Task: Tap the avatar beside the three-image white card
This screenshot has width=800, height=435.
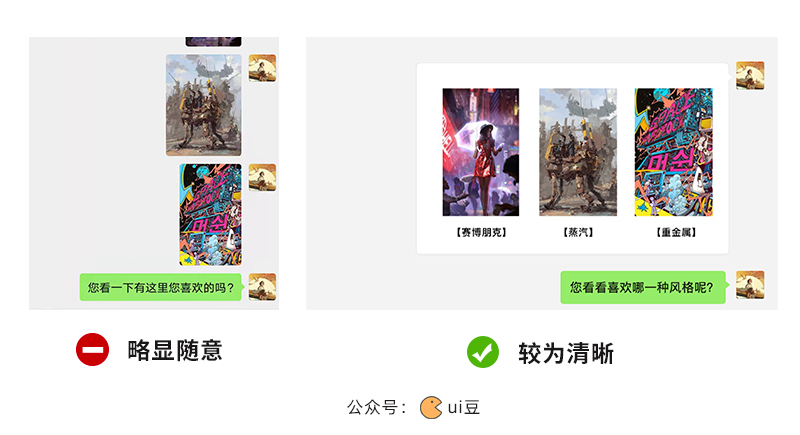Action: click(750, 75)
